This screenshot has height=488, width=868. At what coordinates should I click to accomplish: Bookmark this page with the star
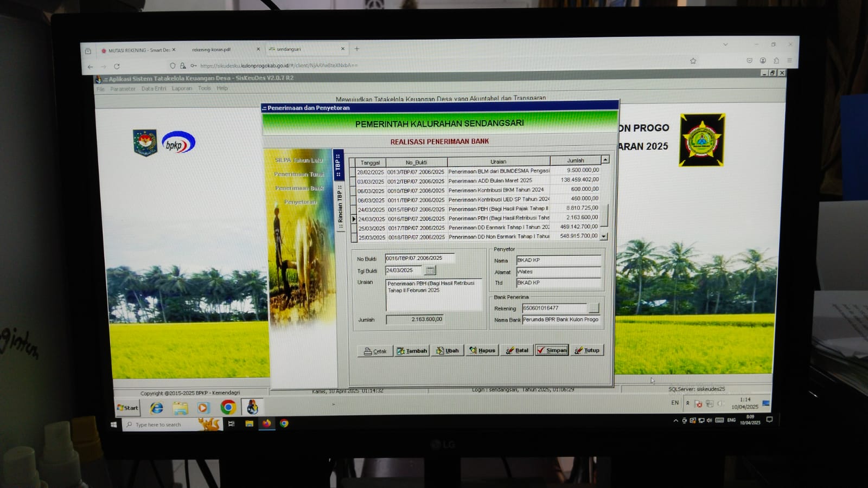point(693,61)
